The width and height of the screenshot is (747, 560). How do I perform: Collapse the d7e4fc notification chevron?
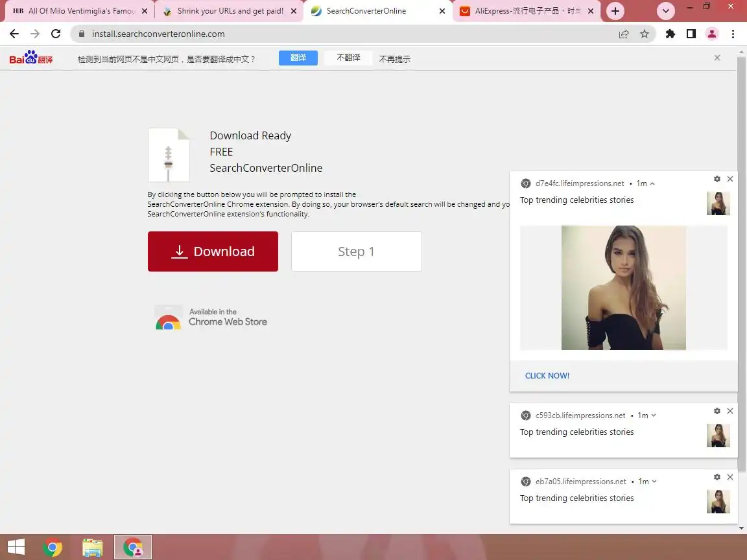click(x=652, y=184)
